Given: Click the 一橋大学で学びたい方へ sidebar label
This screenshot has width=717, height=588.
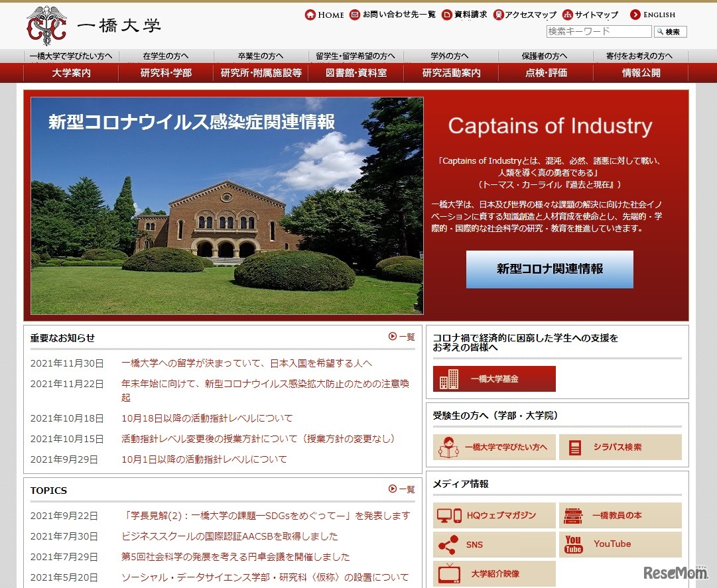Looking at the screenshot, I should pos(505,447).
